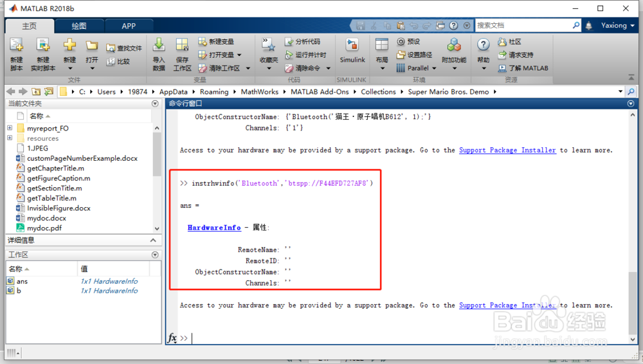643x364 pixels.
Task: Click the AppData path segment
Action: pos(174,92)
